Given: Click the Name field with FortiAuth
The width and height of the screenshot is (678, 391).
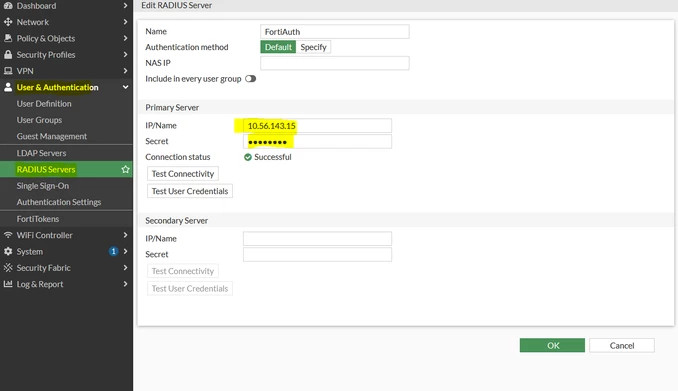Looking at the screenshot, I should [335, 32].
